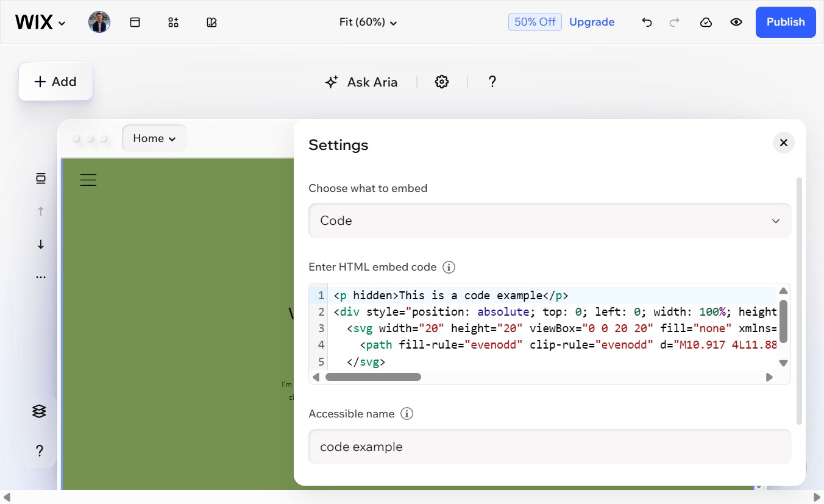The height and width of the screenshot is (504, 824).
Task: Open the layers panel icon
Action: point(39,411)
